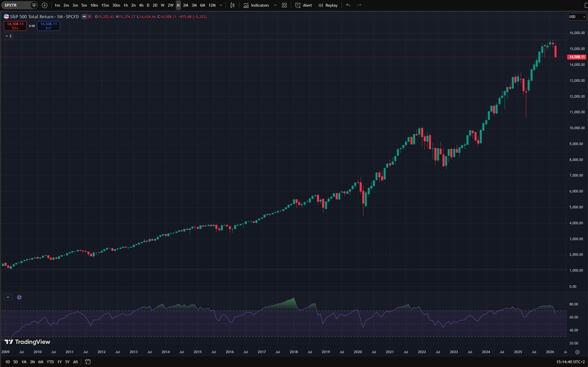Click the 2013 time axis label

133,352
